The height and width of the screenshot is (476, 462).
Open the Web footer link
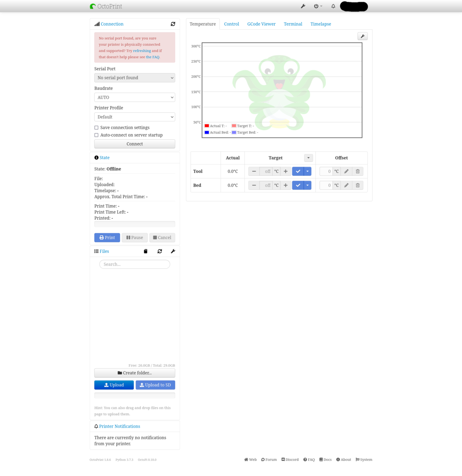[x=250, y=460]
